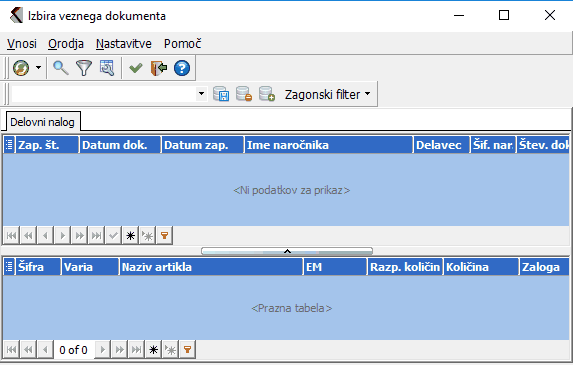
Task: Sort by Datum zap. column header
Action: (x=202, y=145)
